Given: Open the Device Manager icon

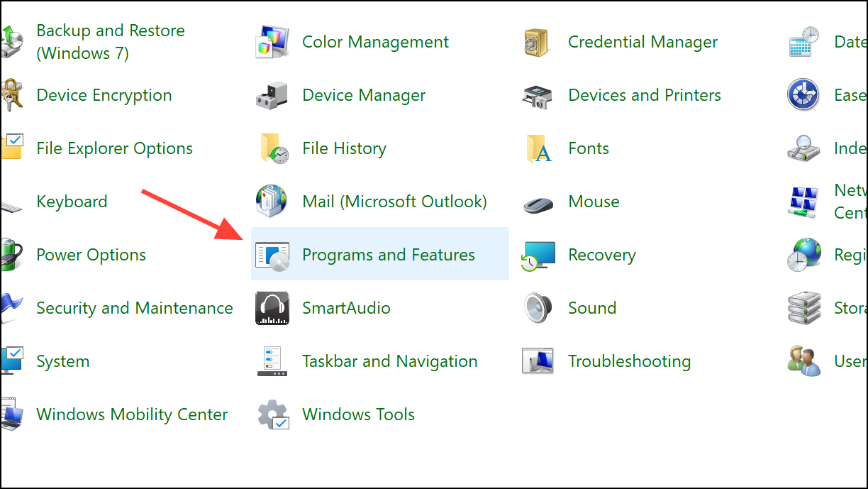Looking at the screenshot, I should point(272,95).
